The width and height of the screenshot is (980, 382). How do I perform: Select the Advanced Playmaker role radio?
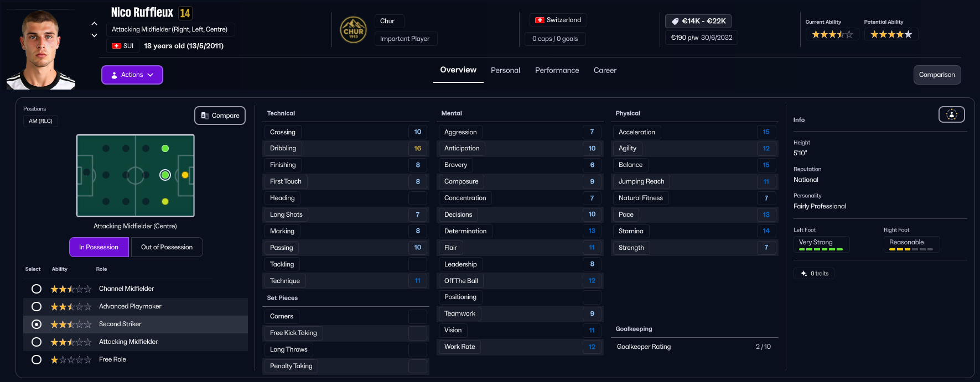click(x=37, y=306)
